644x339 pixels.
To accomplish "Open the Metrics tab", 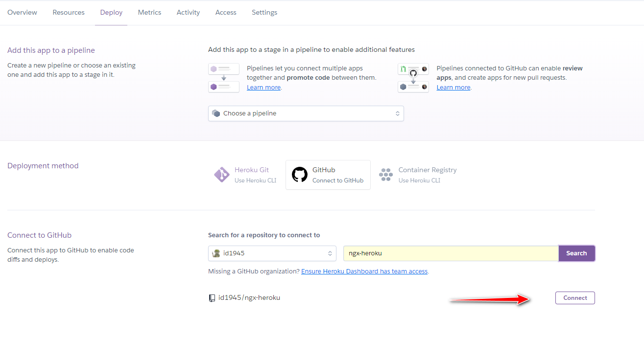I will click(x=149, y=12).
